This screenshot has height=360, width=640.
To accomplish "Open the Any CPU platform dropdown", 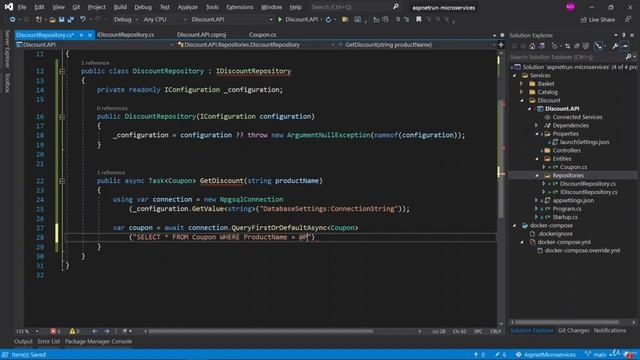I will (x=164, y=19).
